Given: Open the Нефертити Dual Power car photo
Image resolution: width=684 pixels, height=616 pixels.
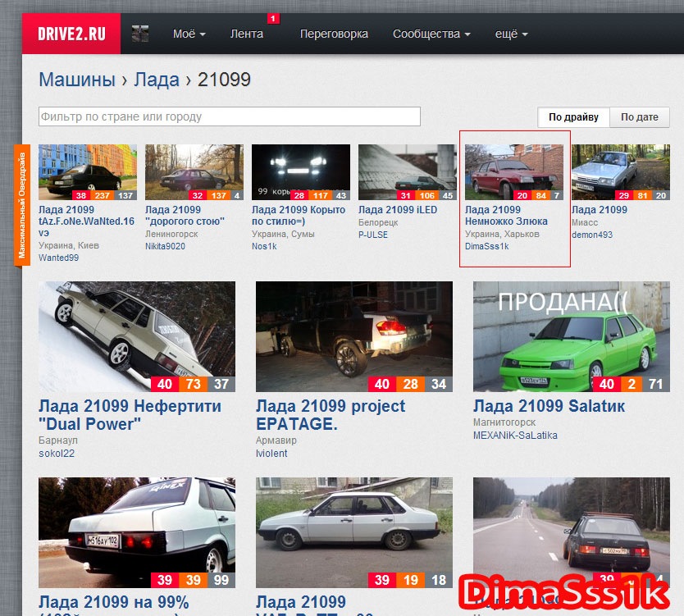Looking at the screenshot, I should 137,336.
